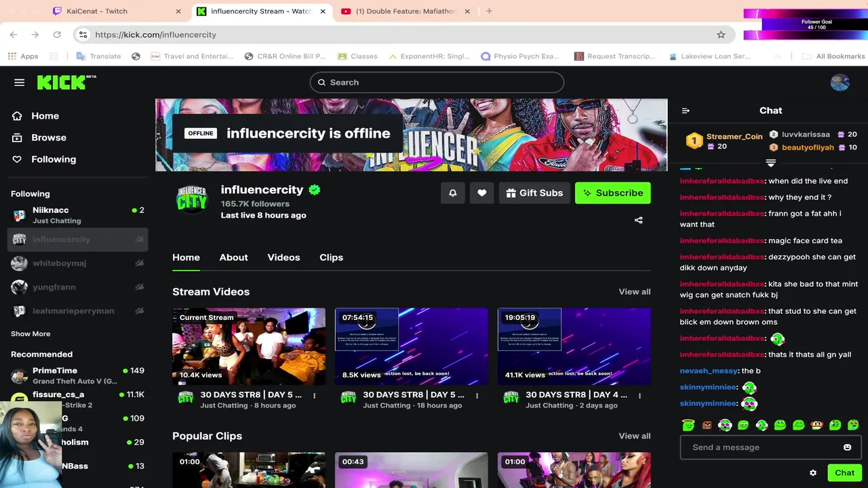Viewport: 868px width, 488px height.
Task: Select the Home channel tab
Action: click(186, 258)
